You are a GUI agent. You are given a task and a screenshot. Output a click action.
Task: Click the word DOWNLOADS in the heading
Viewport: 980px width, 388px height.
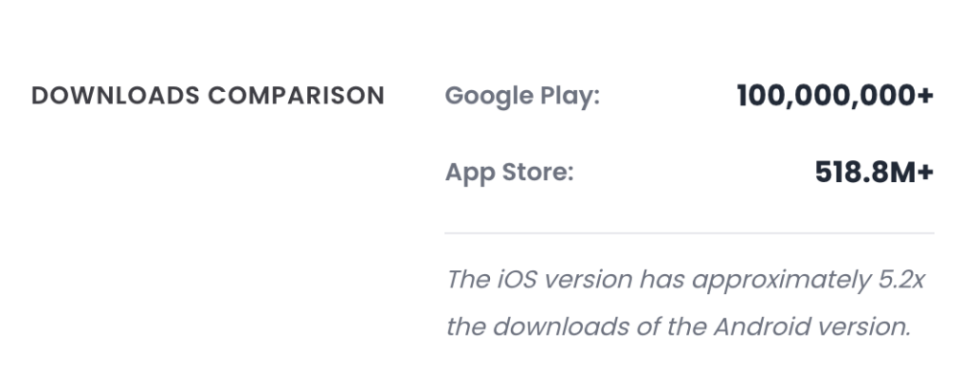click(x=114, y=96)
